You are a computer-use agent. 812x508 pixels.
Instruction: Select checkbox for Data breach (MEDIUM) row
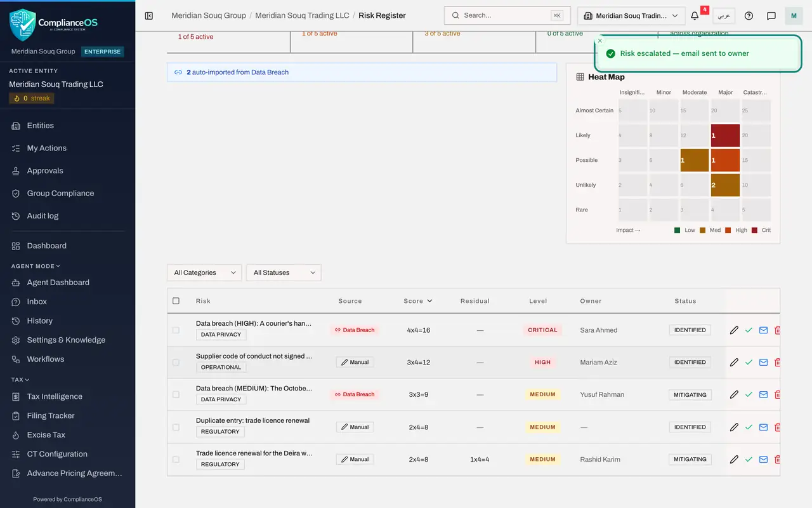[x=176, y=394]
